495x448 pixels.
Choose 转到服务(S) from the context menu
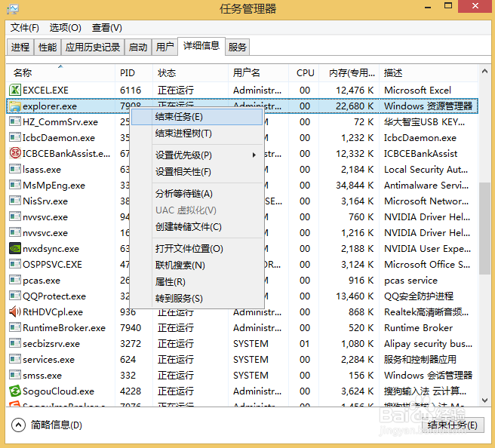tap(197, 299)
